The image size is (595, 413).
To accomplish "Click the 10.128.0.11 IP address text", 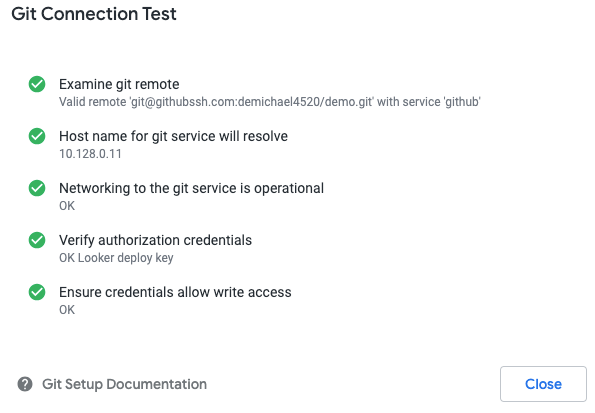I will point(90,154).
